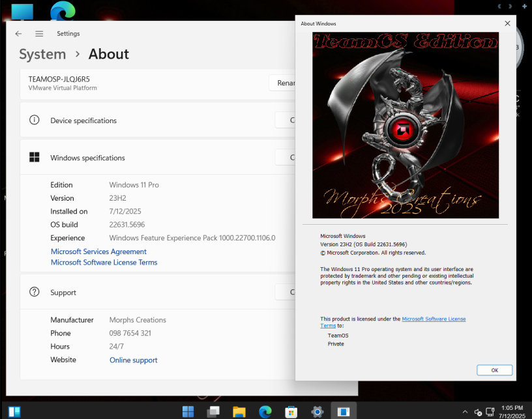Open the taskbar clock and date
The height and width of the screenshot is (419, 532).
512,412
